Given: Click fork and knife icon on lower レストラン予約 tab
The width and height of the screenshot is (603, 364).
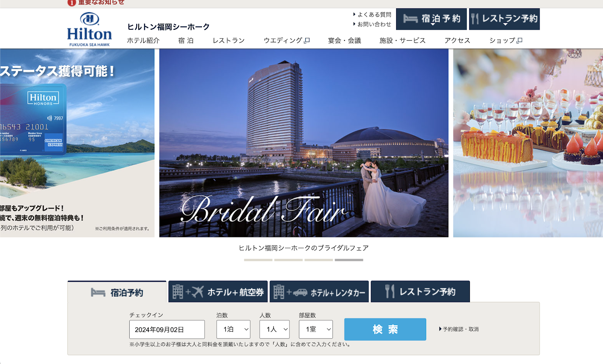Looking at the screenshot, I should (390, 291).
